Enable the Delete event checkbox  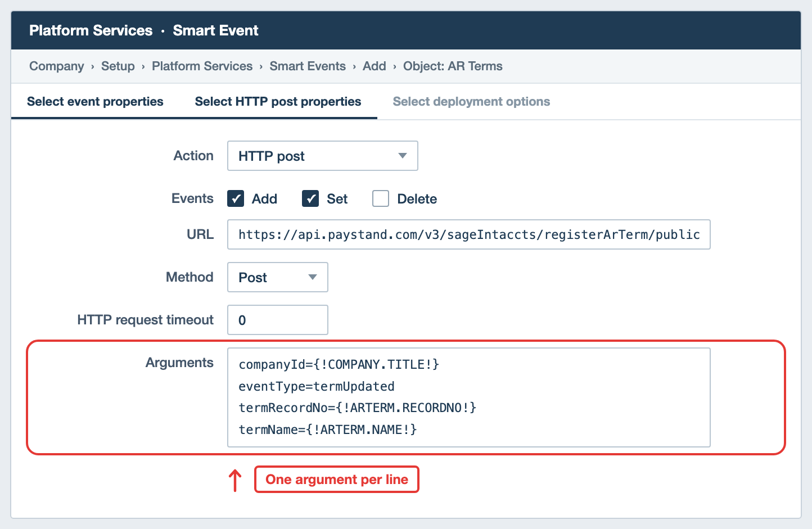(x=381, y=198)
